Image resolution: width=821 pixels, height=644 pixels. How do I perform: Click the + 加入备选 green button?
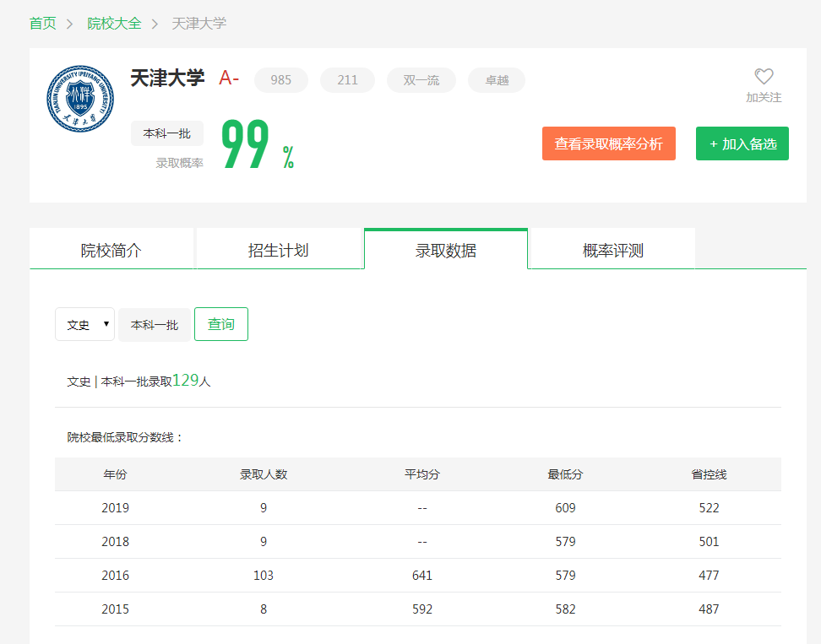pyautogui.click(x=742, y=143)
